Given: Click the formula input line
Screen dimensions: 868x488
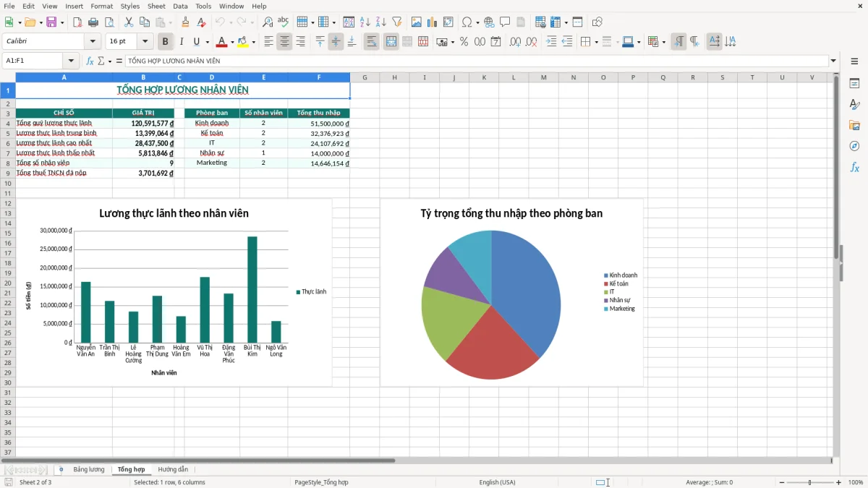Looking at the screenshot, I should [476, 61].
